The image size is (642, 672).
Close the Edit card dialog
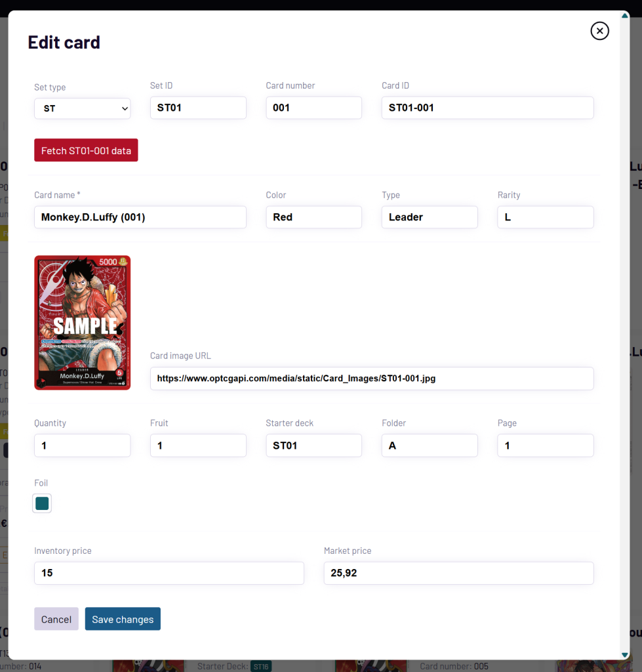coord(599,31)
